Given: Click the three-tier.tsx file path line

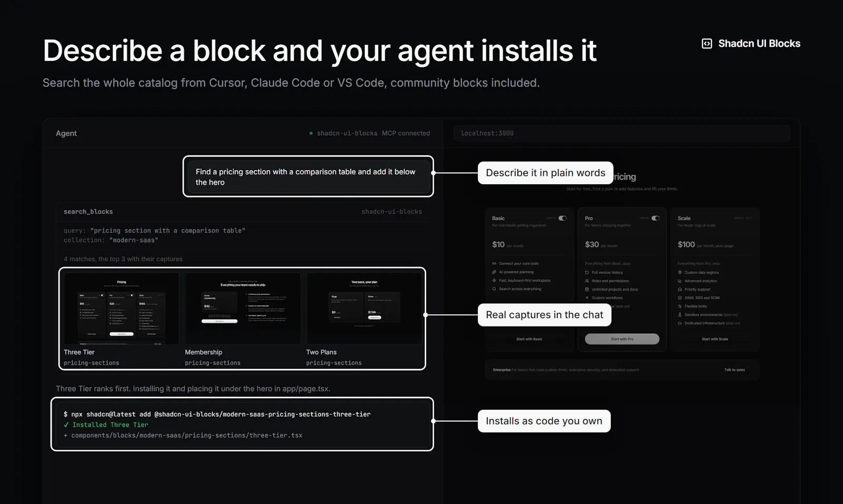Looking at the screenshot, I should point(183,436).
